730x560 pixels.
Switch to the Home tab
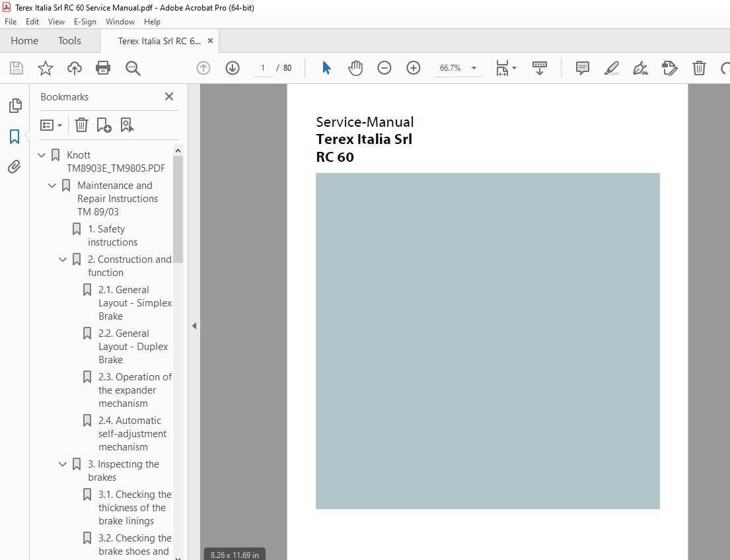click(x=24, y=41)
